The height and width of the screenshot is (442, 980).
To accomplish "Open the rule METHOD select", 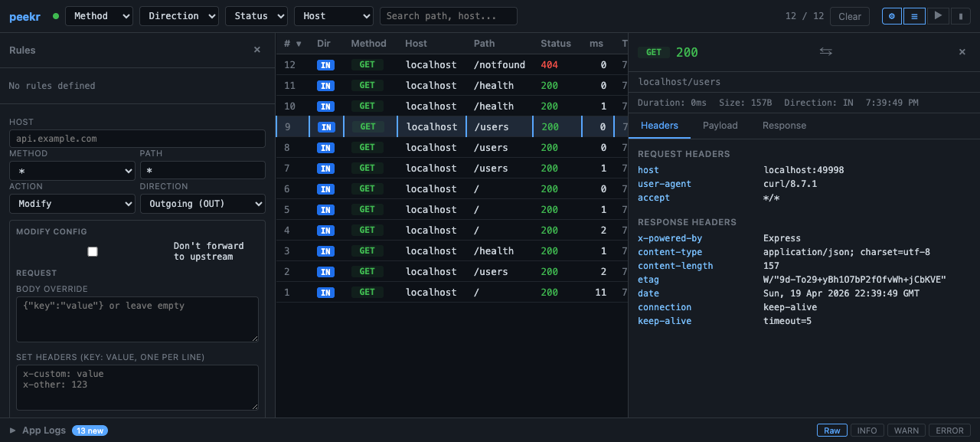I will [x=72, y=171].
